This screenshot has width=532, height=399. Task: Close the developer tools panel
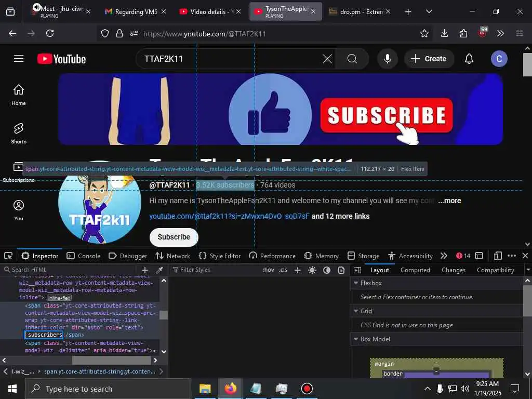coord(525,256)
